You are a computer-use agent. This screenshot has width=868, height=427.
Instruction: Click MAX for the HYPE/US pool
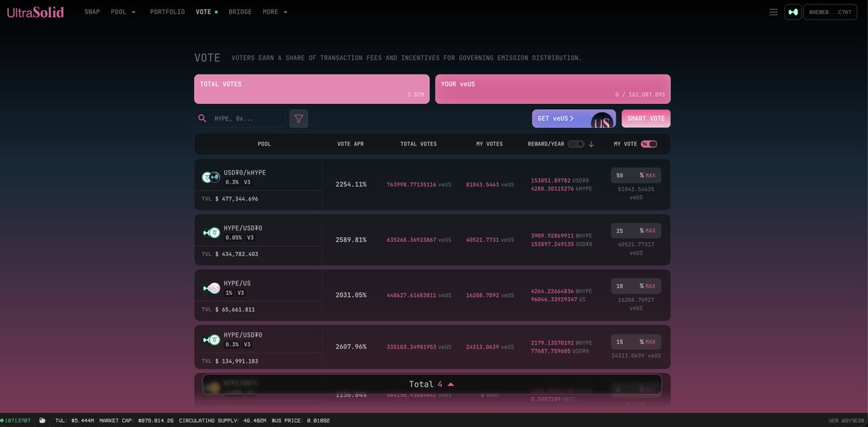(x=650, y=286)
